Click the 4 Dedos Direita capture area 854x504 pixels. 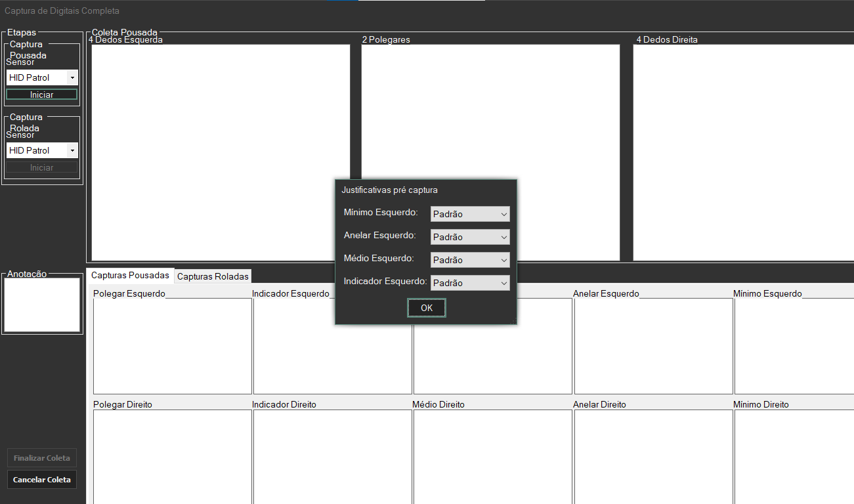tap(743, 152)
